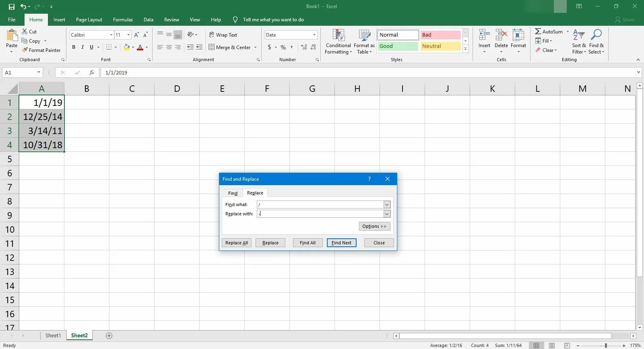Click Decrease Decimal icon

click(x=313, y=47)
